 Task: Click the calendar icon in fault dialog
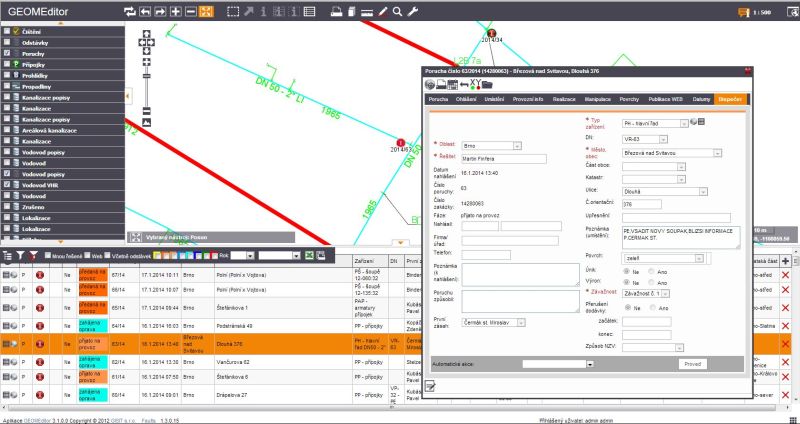452,85
